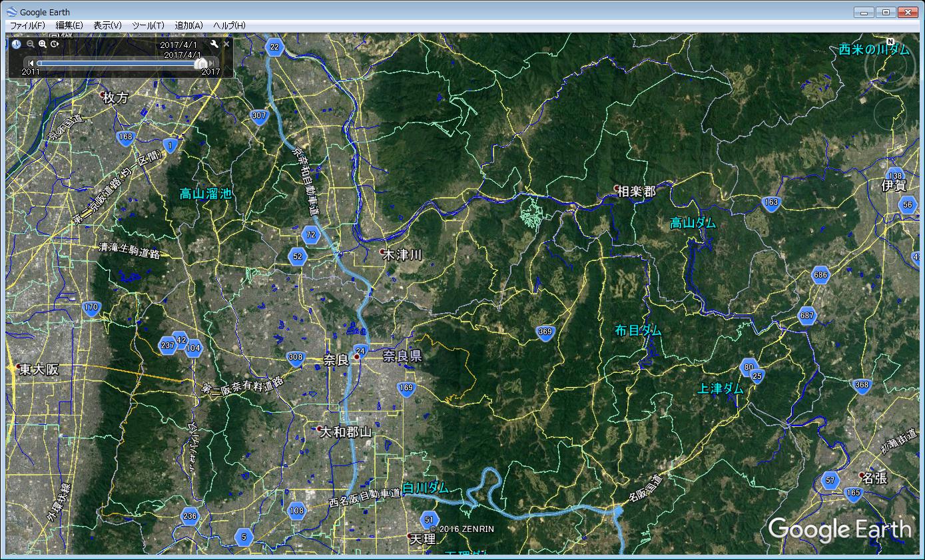Image resolution: width=925 pixels, height=560 pixels.
Task: Click the 奈良 city placemark
Action: (357, 358)
